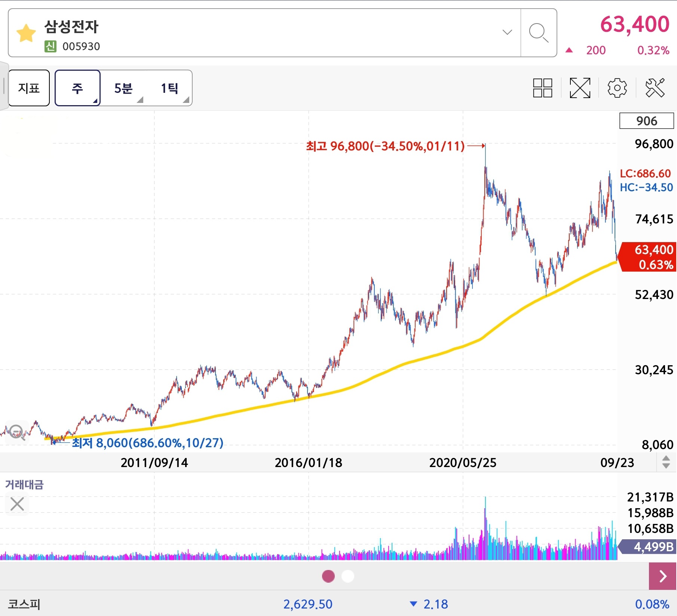Select the 5분 period tab
The height and width of the screenshot is (616, 677).
tap(123, 88)
